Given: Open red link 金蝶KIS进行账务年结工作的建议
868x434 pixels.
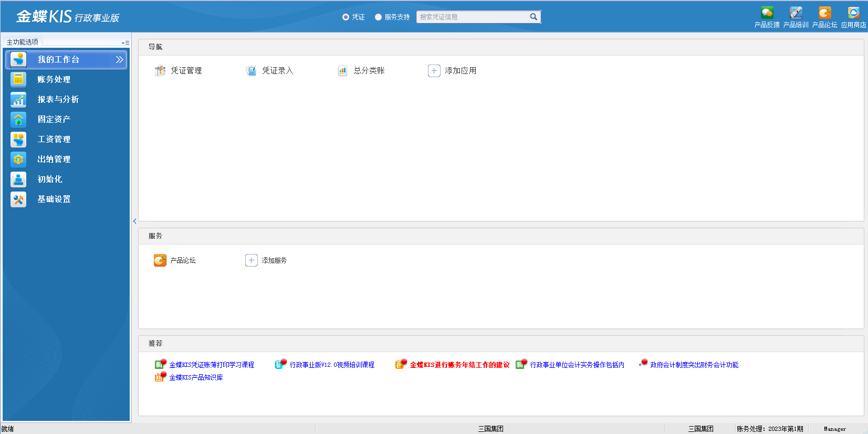Looking at the screenshot, I should (459, 365).
